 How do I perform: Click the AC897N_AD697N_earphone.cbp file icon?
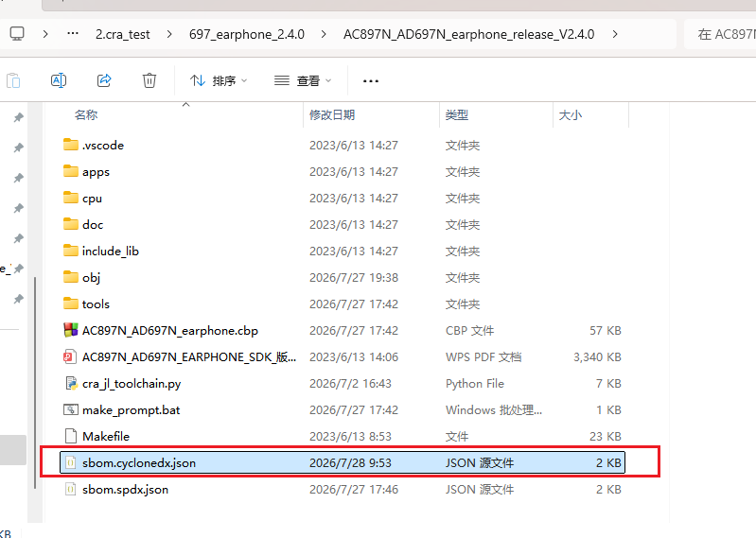pos(71,330)
